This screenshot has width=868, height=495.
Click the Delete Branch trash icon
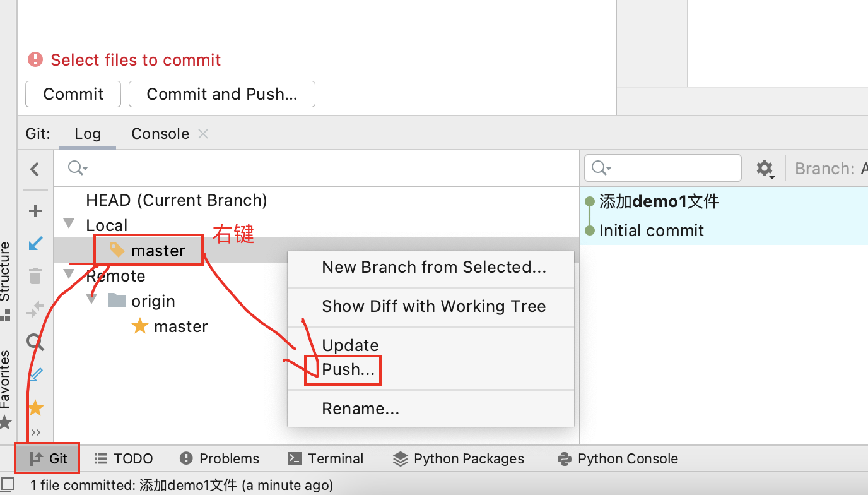click(x=35, y=276)
